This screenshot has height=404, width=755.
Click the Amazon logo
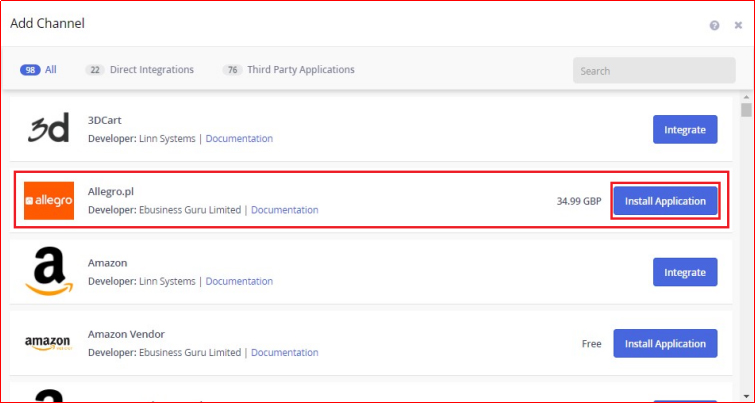tap(49, 271)
